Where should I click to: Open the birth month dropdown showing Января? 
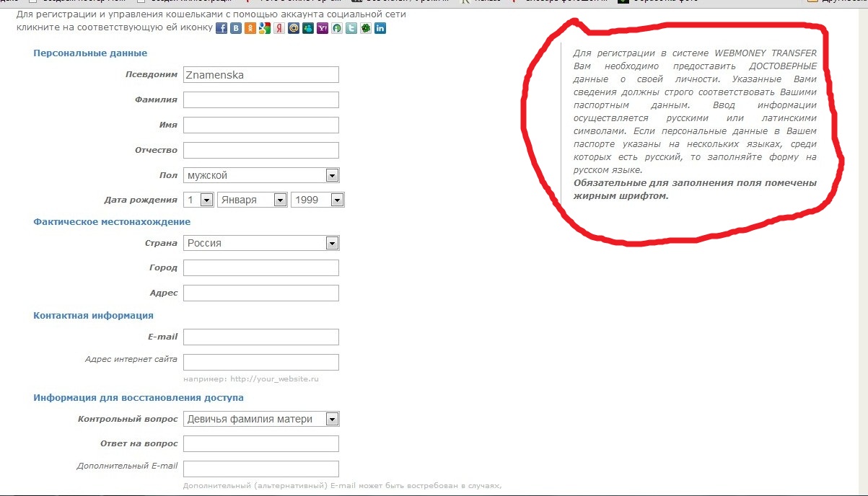[x=253, y=200]
